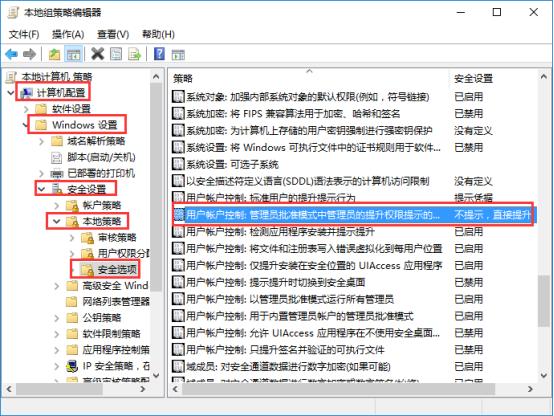Open the Help question mark icon
Viewport: 554px width, 416px height.
159,54
